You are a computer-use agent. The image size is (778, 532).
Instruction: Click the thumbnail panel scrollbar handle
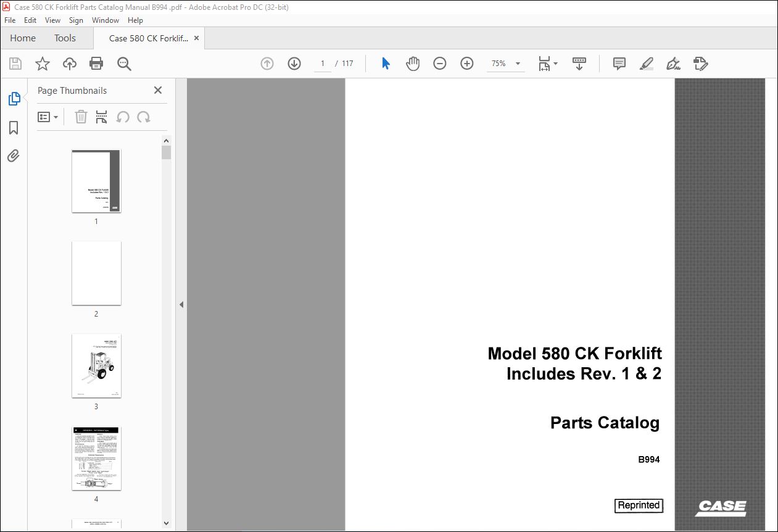(x=166, y=152)
